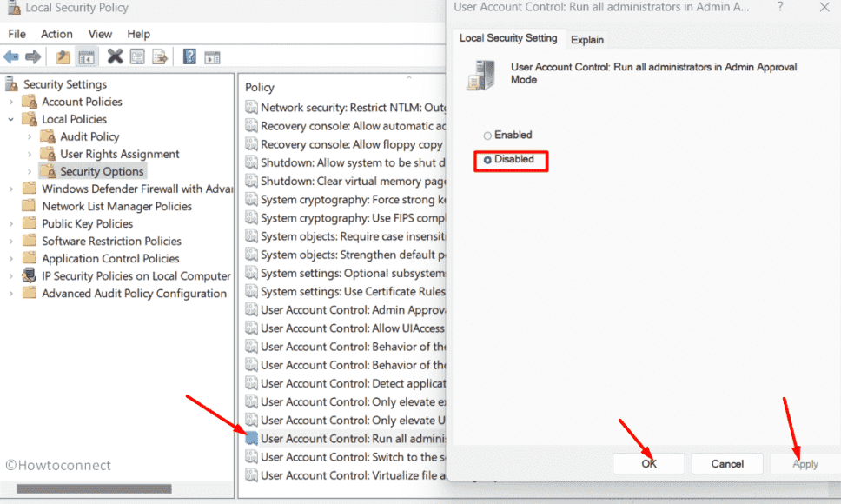Toggle the Show/Hide Console Tree icon
Image resolution: width=841 pixels, height=504 pixels.
pos(86,56)
